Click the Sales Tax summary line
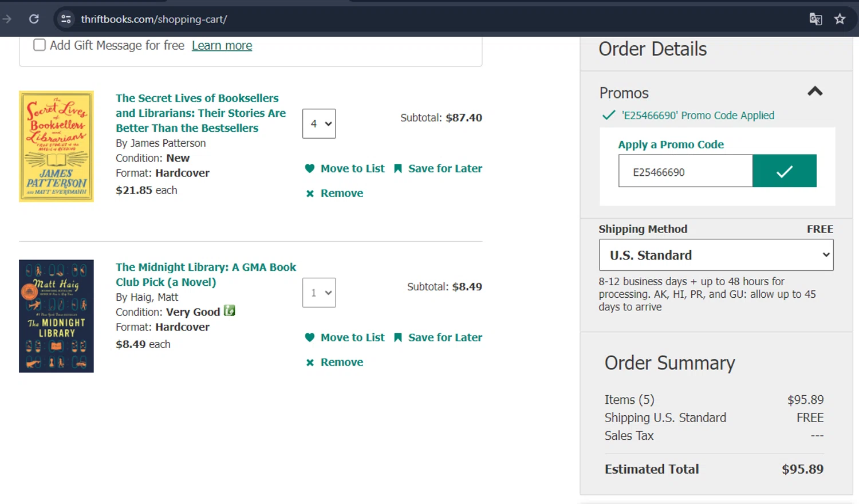Screen dimensions: 859x504 click(714, 435)
